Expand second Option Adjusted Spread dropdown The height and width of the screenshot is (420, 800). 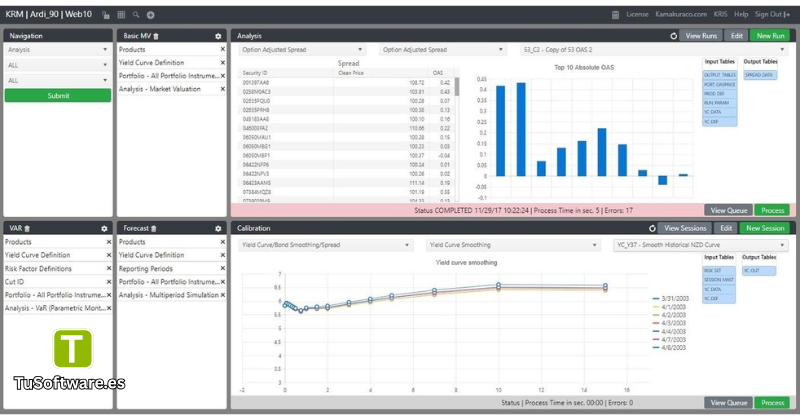[443, 50]
